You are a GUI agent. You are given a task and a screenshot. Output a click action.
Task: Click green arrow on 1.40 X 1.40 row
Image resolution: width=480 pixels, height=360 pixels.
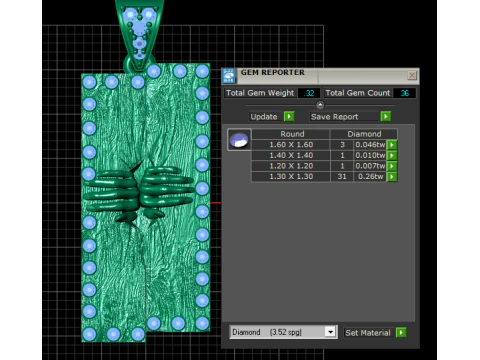(392, 155)
